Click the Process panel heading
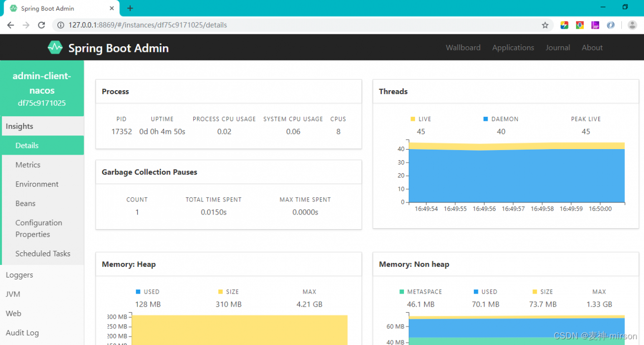The height and width of the screenshot is (345, 644). (115, 91)
